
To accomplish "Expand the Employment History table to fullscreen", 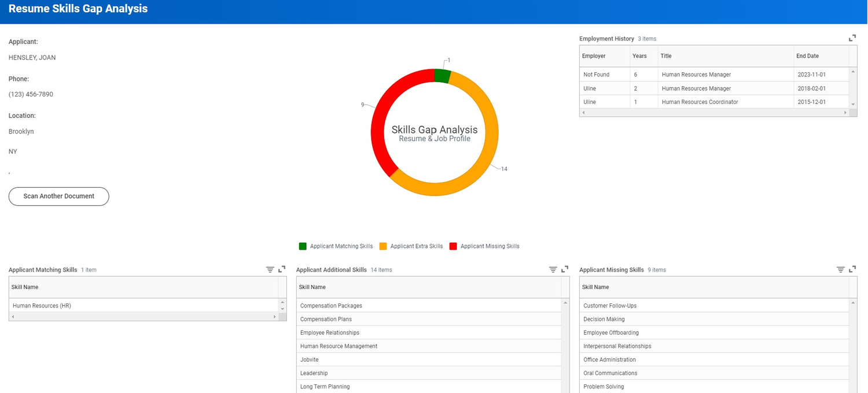I will pyautogui.click(x=852, y=38).
